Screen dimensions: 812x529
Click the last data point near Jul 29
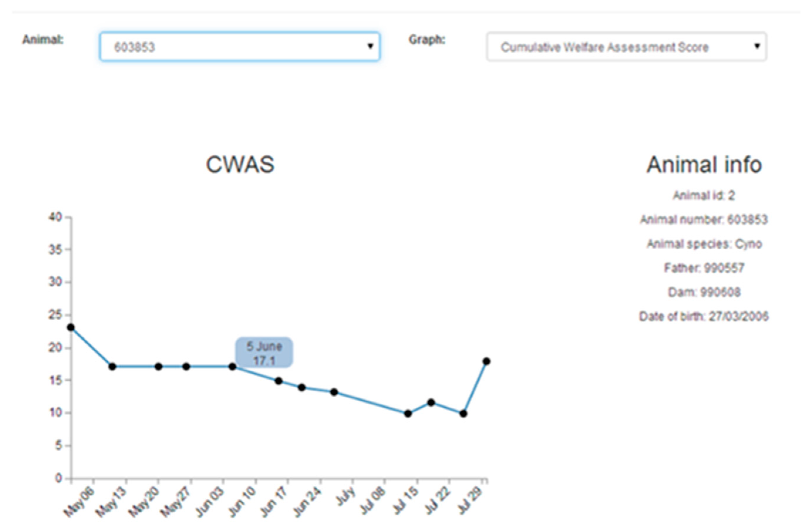pyautogui.click(x=487, y=361)
